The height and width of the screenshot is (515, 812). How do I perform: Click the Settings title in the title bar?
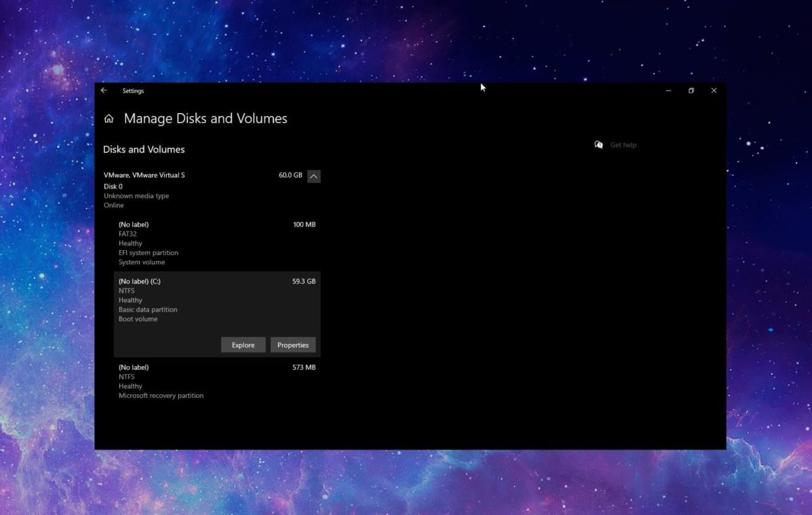coord(133,90)
